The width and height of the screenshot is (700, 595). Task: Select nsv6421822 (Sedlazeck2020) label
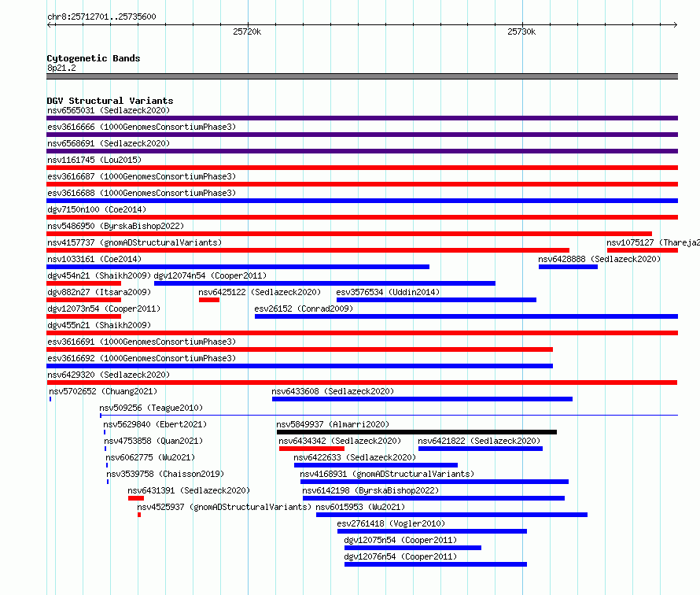(x=479, y=441)
